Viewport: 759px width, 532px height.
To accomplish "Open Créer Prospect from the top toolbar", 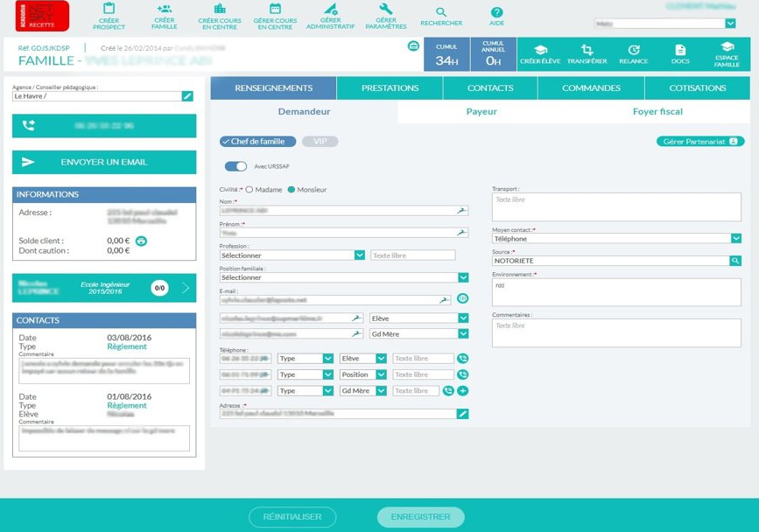I will [109, 16].
